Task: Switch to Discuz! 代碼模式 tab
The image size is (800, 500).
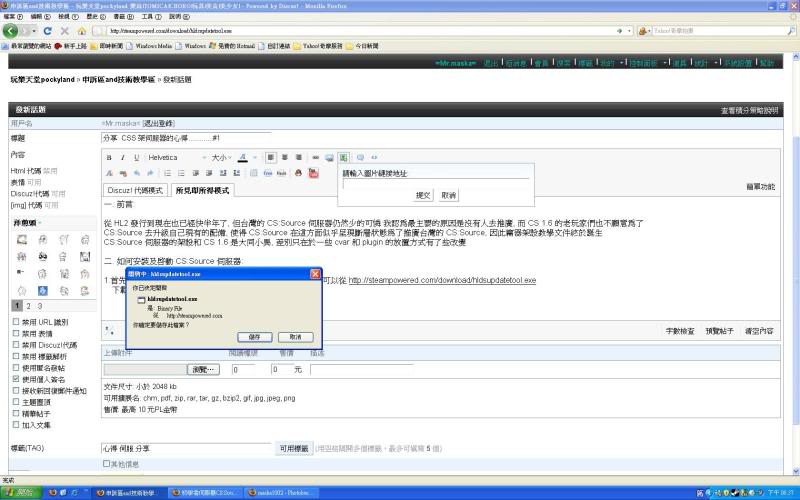Action: (136, 190)
